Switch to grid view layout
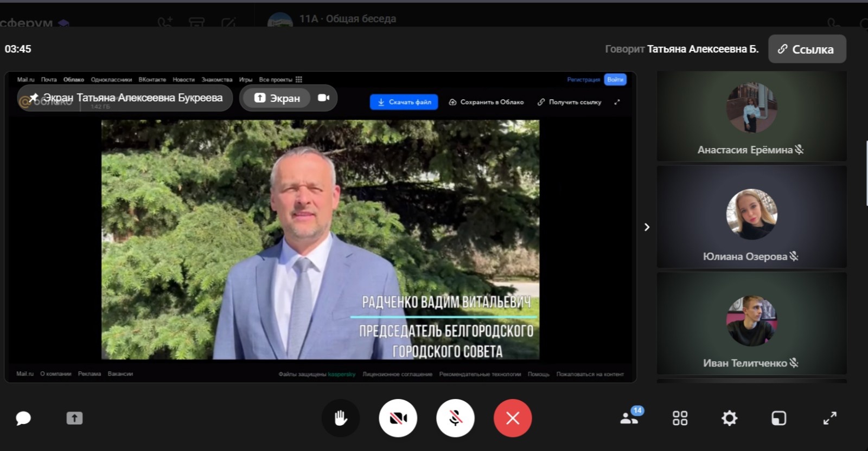 [x=680, y=418]
